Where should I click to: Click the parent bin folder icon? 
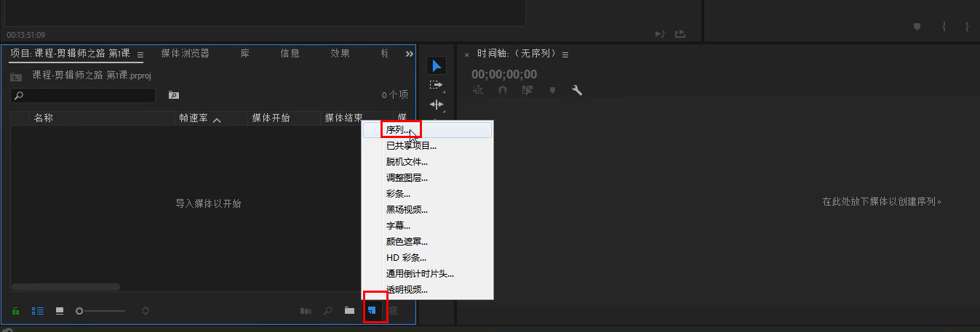click(16, 76)
